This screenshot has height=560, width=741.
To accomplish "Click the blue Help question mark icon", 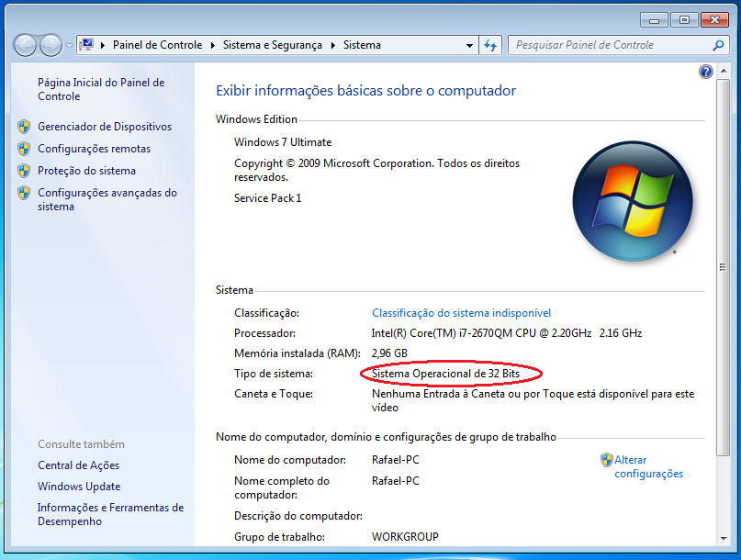I will (x=704, y=71).
